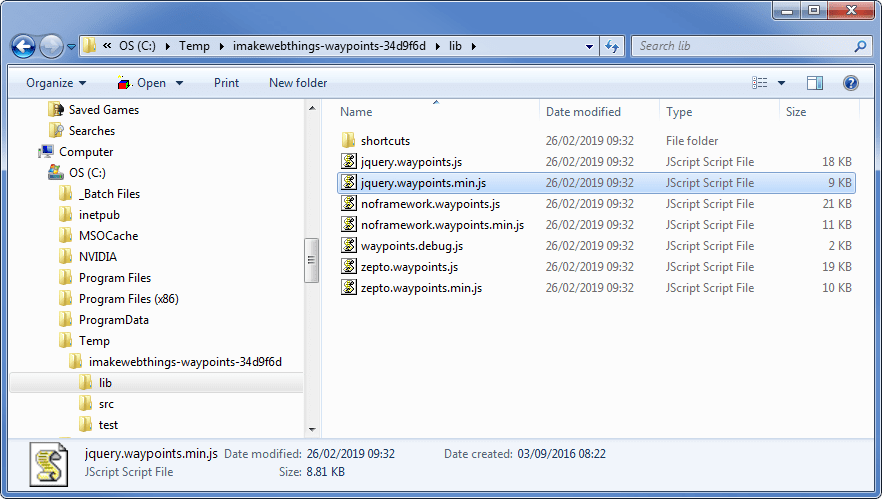The image size is (882, 499).
Task: Sort by the Size column header
Action: (796, 112)
